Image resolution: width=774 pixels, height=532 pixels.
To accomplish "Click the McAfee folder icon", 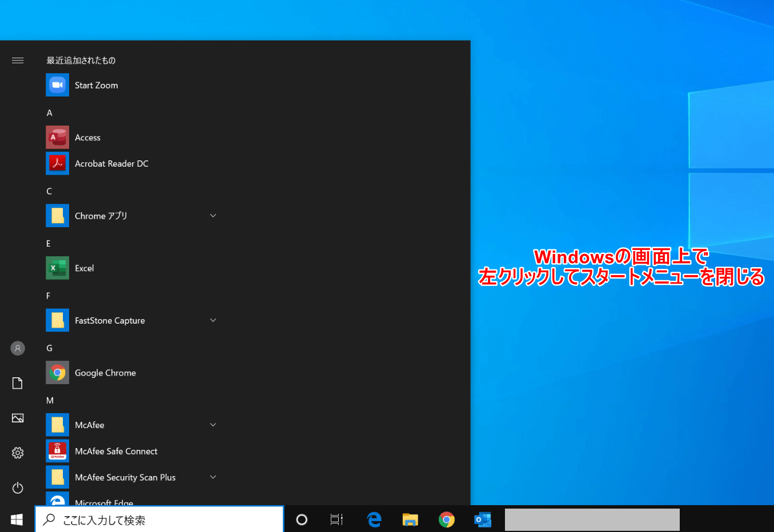I will tap(57, 425).
